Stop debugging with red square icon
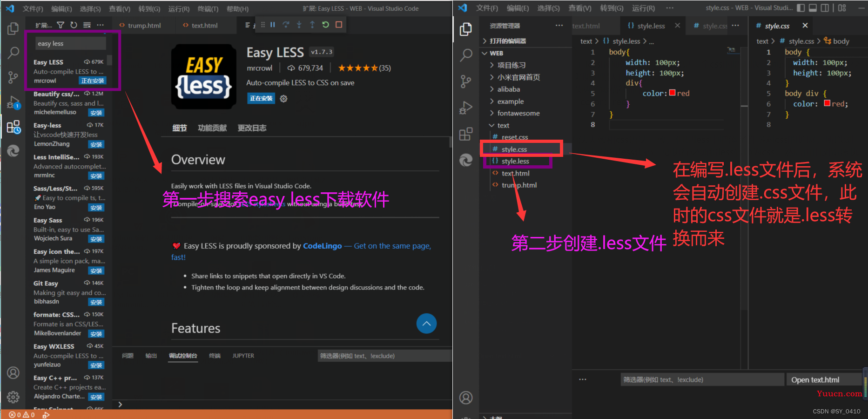 point(339,25)
